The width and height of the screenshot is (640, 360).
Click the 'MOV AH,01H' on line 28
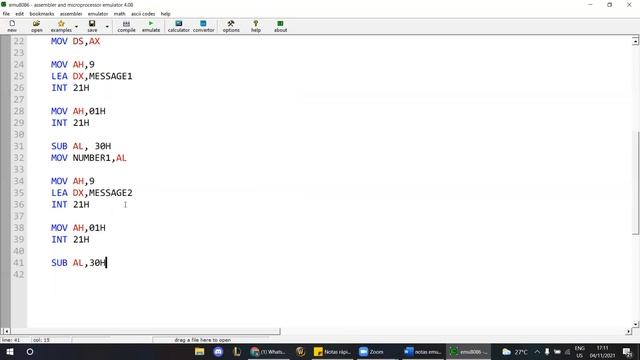(x=78, y=111)
